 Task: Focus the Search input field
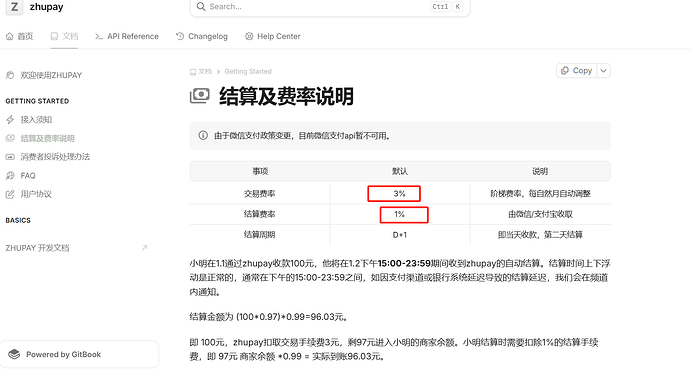pos(330,7)
